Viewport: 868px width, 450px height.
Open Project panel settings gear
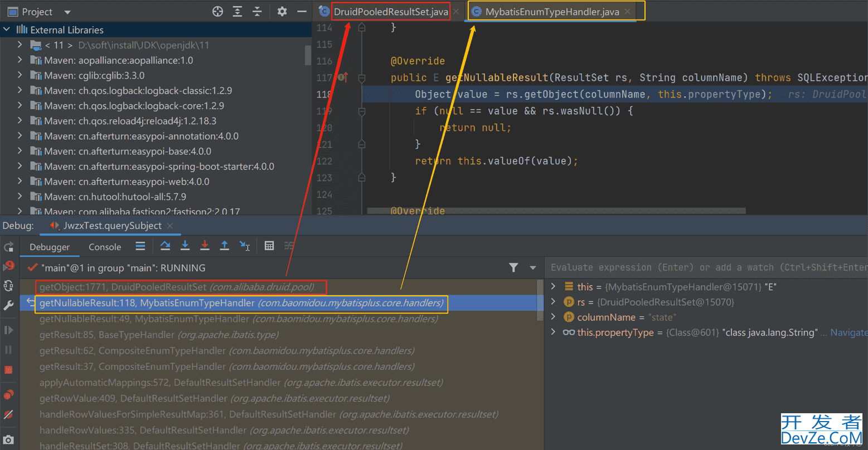282,12
